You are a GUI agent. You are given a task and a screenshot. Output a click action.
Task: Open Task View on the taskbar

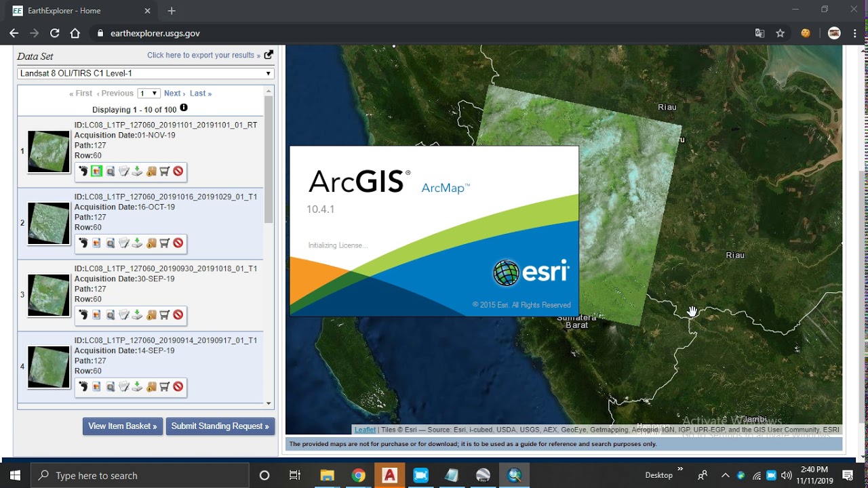[295, 475]
